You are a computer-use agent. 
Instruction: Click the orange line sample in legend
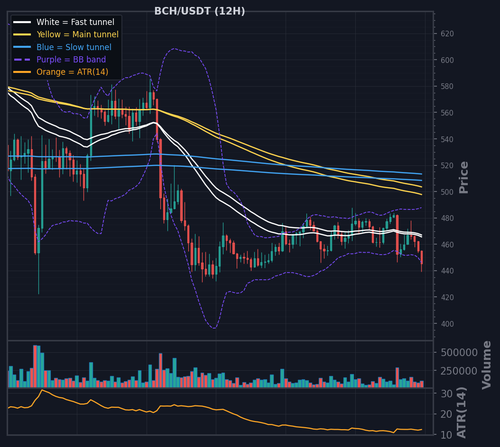tap(22, 72)
